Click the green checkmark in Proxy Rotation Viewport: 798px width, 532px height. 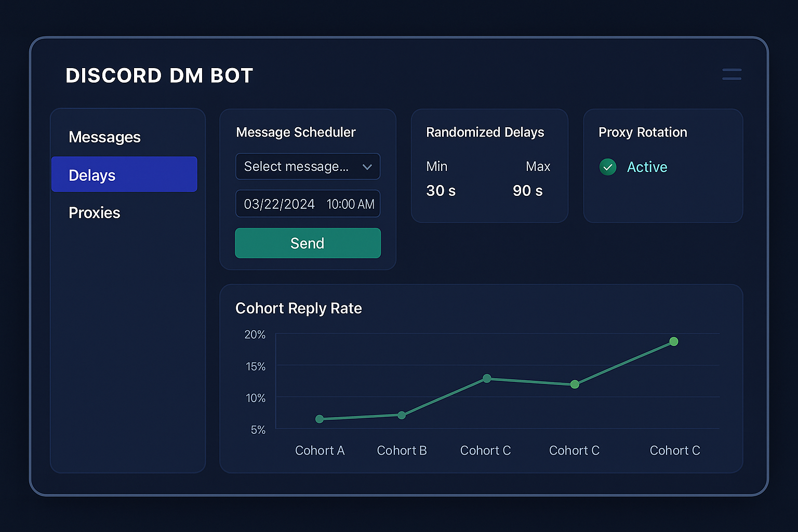pyautogui.click(x=608, y=167)
